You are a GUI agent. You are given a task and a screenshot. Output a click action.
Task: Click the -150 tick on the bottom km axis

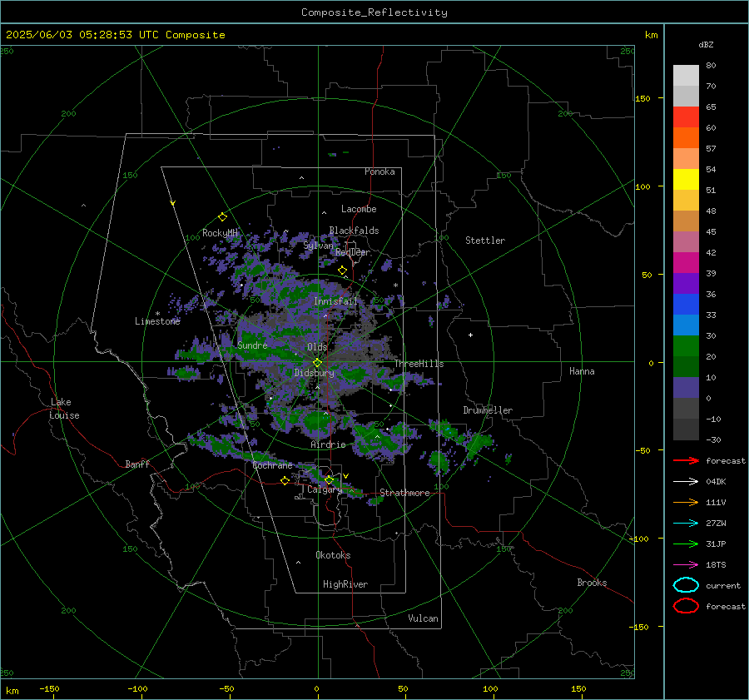(49, 689)
